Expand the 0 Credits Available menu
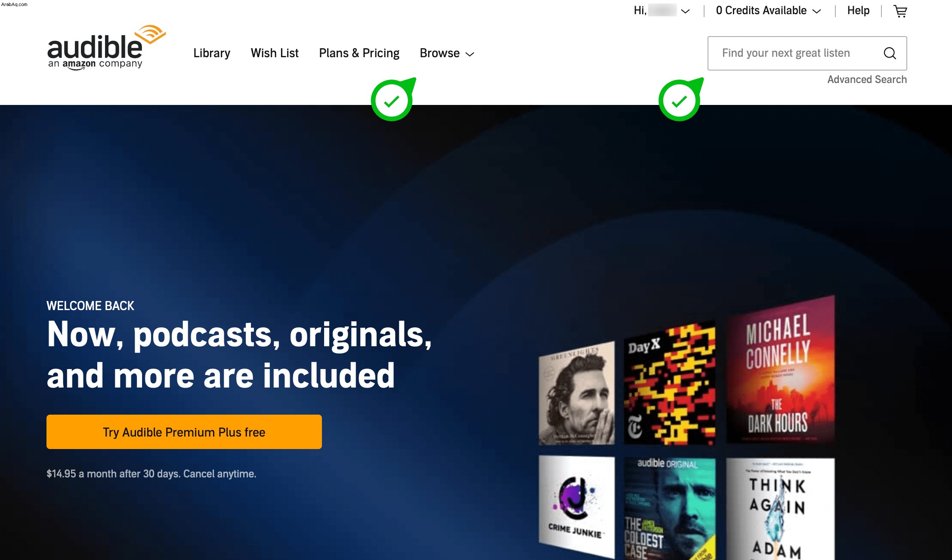 [x=769, y=11]
